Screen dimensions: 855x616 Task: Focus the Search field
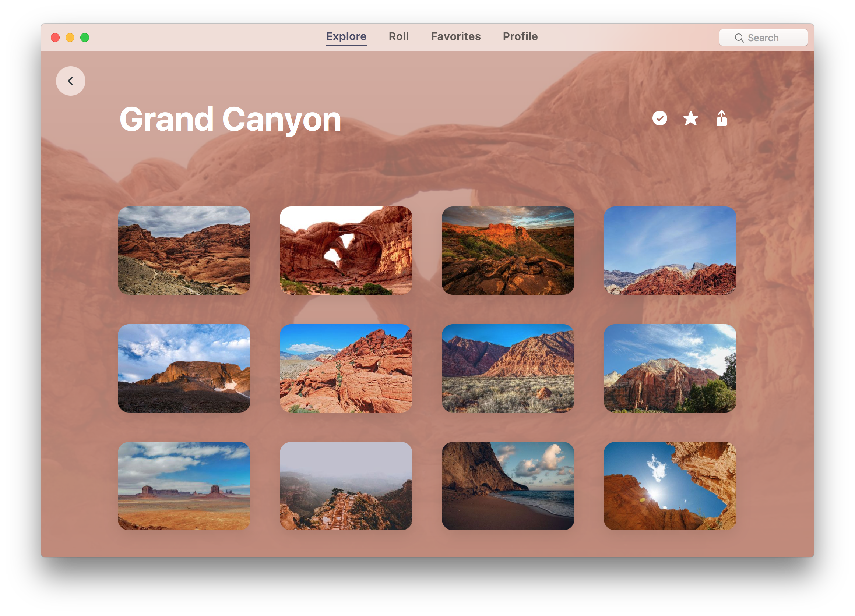click(x=763, y=38)
